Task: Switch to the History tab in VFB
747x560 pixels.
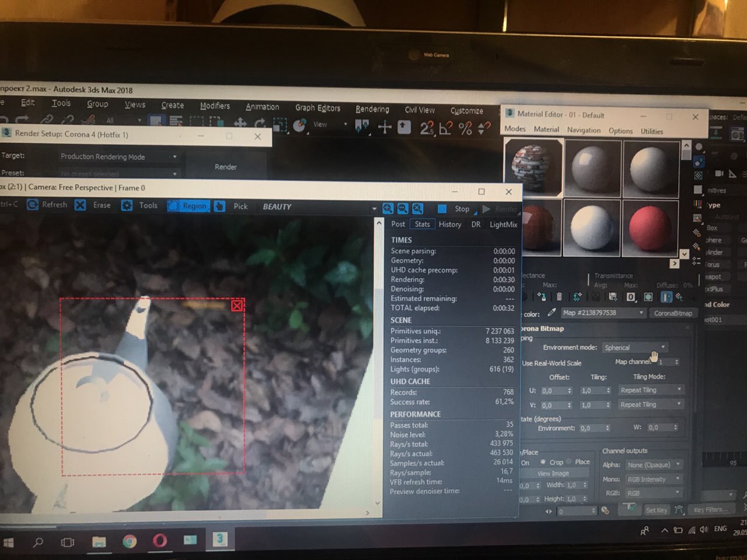Action: pyautogui.click(x=450, y=224)
